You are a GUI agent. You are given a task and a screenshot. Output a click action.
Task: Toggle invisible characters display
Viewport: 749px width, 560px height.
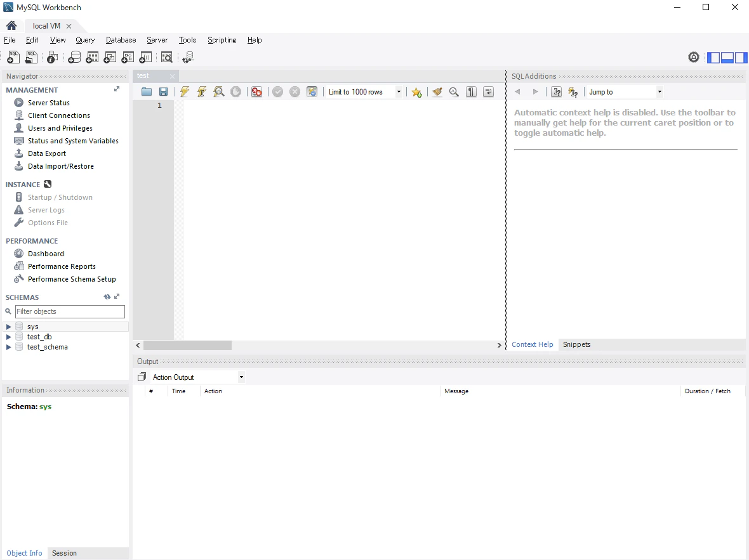471,92
